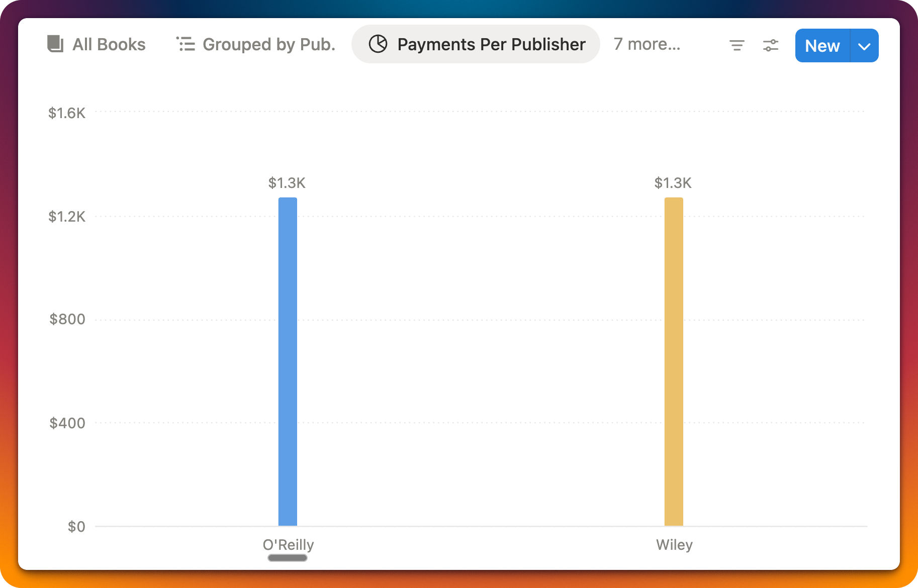Click the yellow Wiley bar
Screen dimensions: 918x588
tap(674, 362)
